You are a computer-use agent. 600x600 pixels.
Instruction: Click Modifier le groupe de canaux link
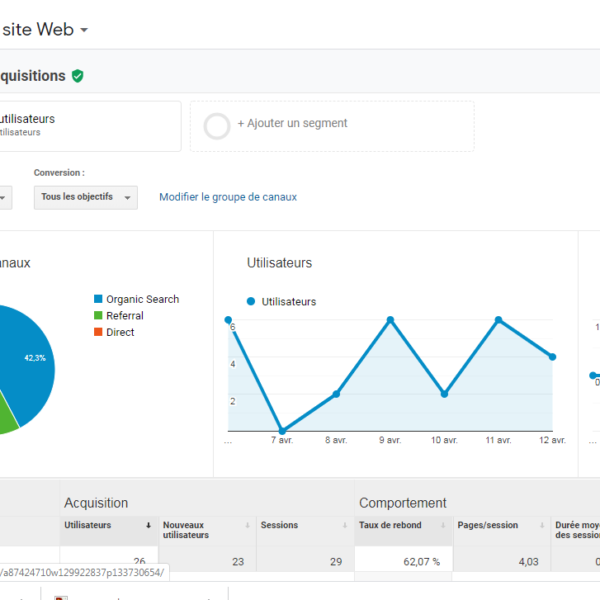pos(228,197)
